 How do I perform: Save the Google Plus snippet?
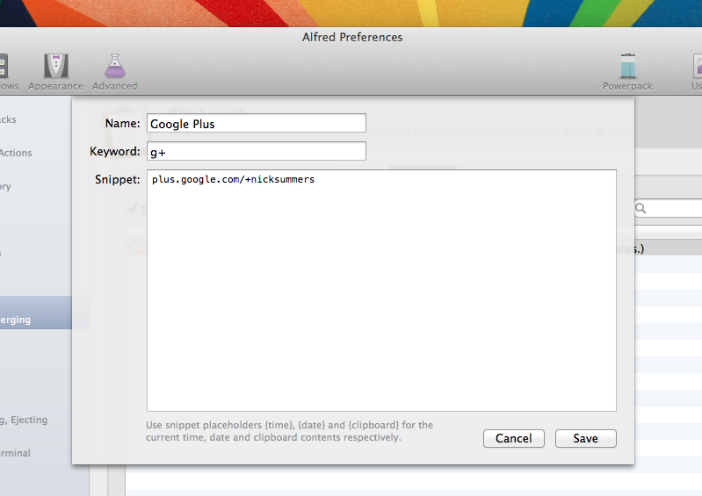pyautogui.click(x=586, y=438)
